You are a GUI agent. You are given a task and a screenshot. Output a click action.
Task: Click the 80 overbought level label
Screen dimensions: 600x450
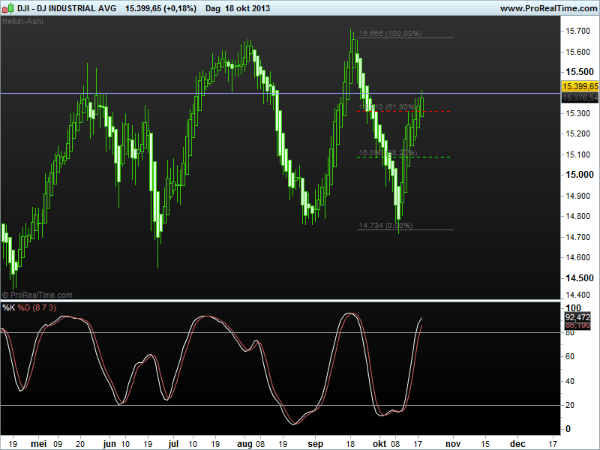570,333
